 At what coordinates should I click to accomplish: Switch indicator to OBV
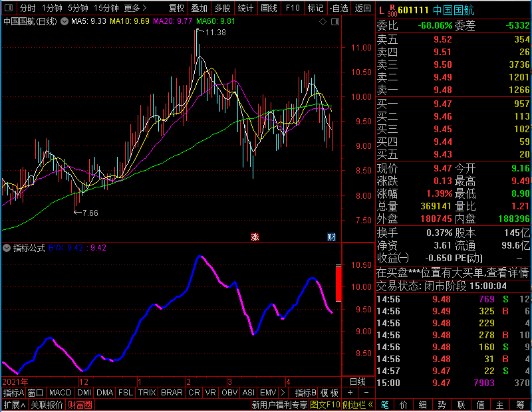click(x=229, y=393)
